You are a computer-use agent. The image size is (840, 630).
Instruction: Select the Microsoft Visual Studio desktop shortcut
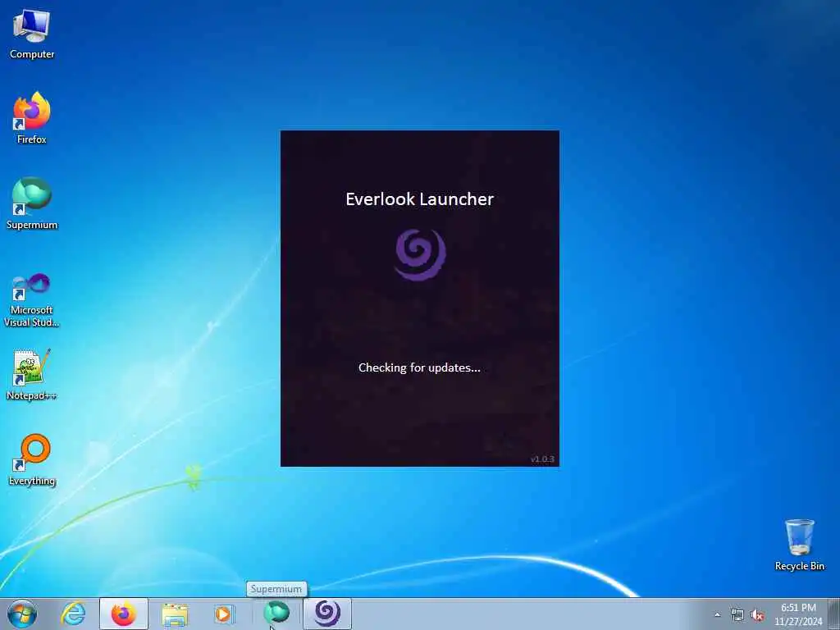32,300
